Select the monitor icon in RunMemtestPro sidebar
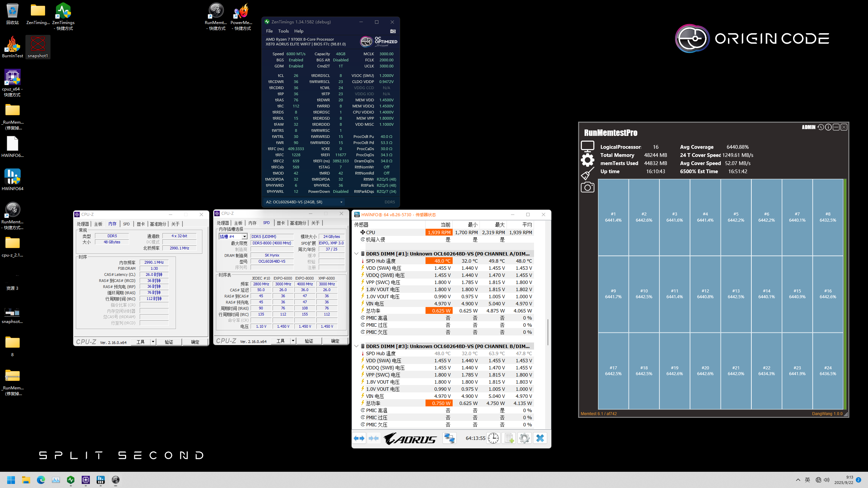 (588, 146)
